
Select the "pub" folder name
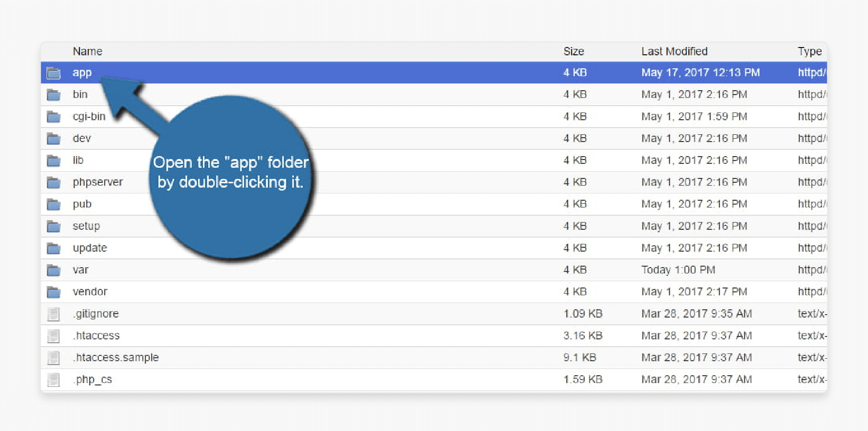[x=82, y=204]
